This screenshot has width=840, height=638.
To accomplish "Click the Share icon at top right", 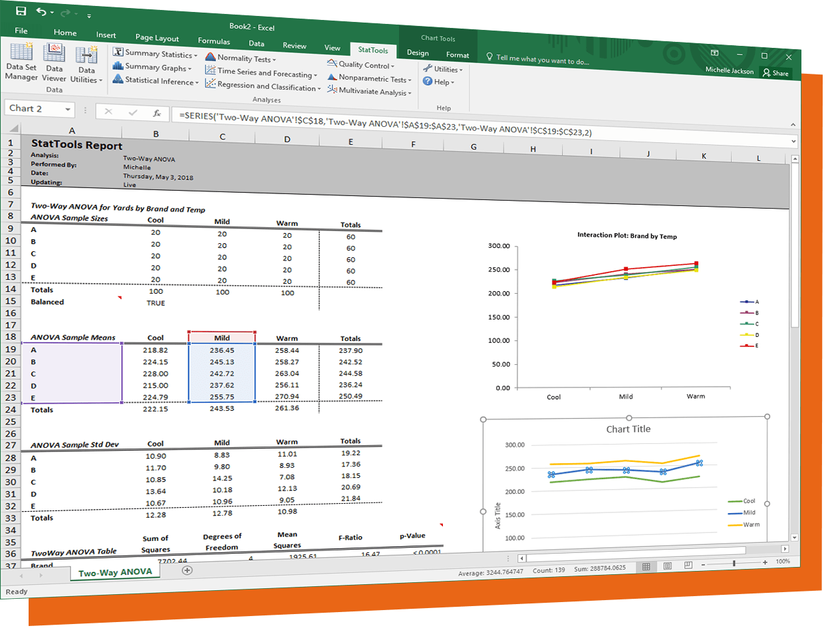I will click(775, 73).
